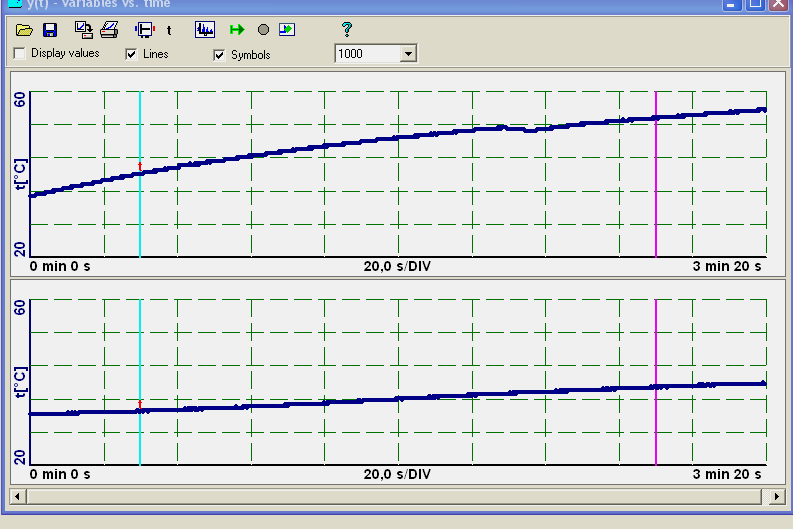Click the 1000 value field of the combo box
This screenshot has height=529, width=793.
[x=368, y=53]
